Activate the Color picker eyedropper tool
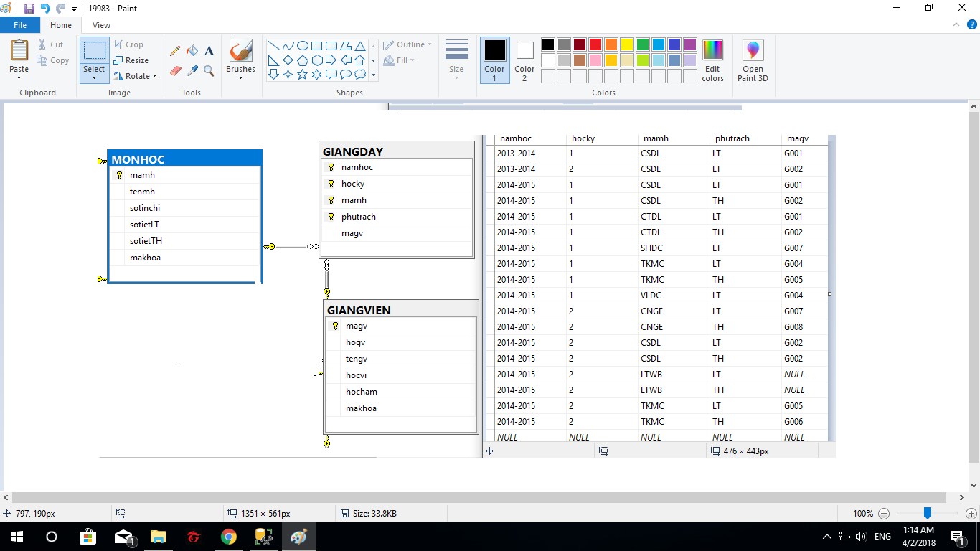 [x=192, y=70]
